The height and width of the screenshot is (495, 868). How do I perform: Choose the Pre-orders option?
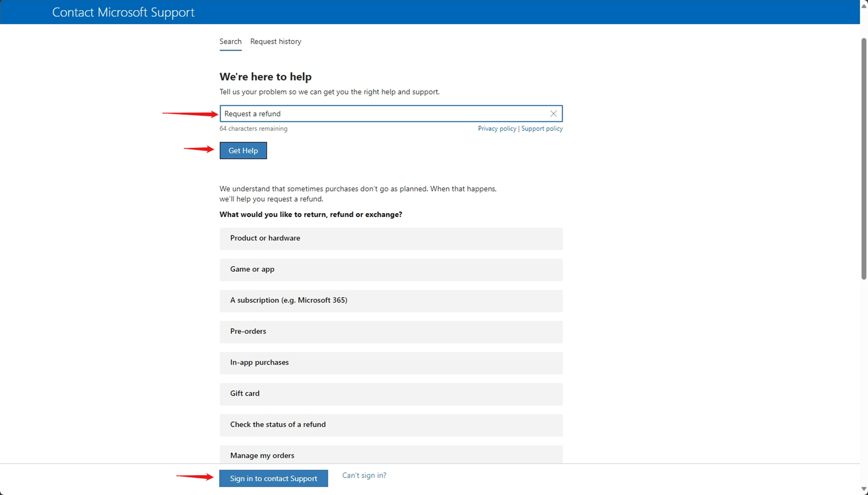click(x=391, y=331)
